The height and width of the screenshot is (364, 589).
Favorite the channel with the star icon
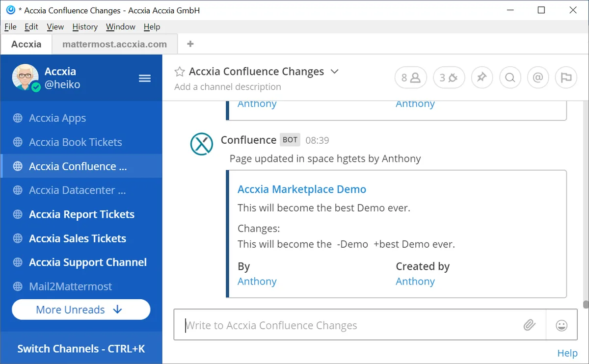(180, 72)
